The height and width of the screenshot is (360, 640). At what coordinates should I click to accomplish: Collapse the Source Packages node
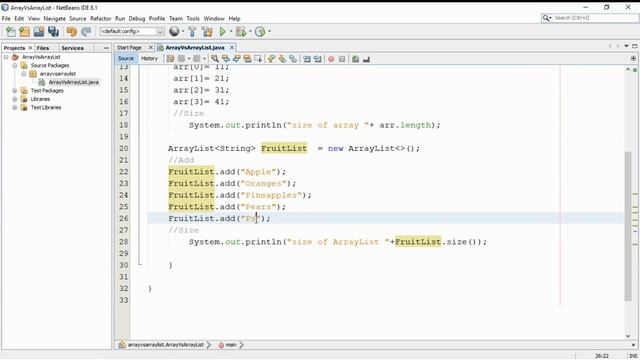pyautogui.click(x=15, y=65)
